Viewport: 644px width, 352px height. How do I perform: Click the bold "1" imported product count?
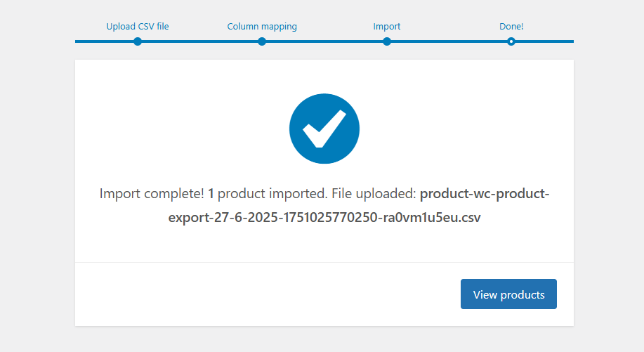tap(211, 194)
